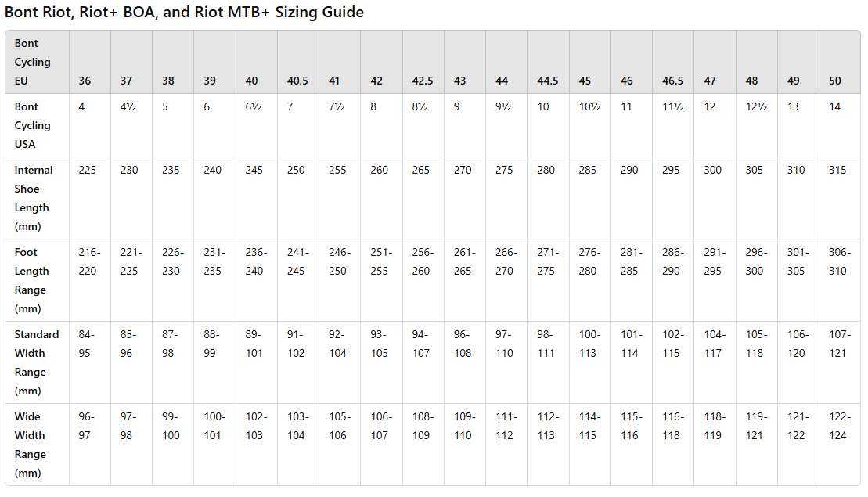
Task: Select the internal shoe length 225 cell
Action: pos(88,171)
